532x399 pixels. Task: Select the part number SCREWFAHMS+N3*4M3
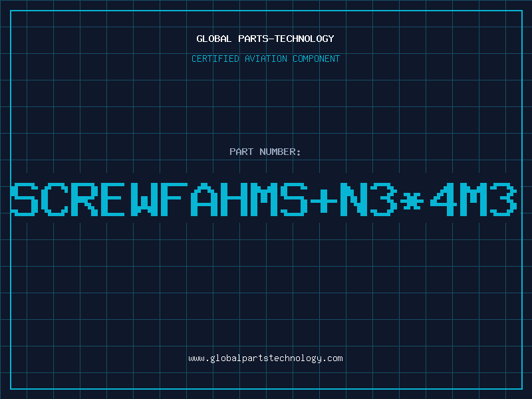[x=264, y=199]
